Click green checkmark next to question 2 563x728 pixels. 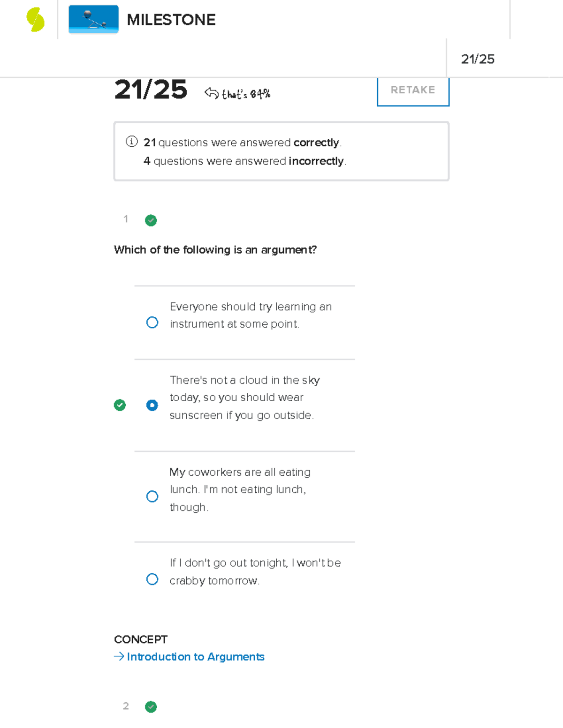(x=151, y=707)
